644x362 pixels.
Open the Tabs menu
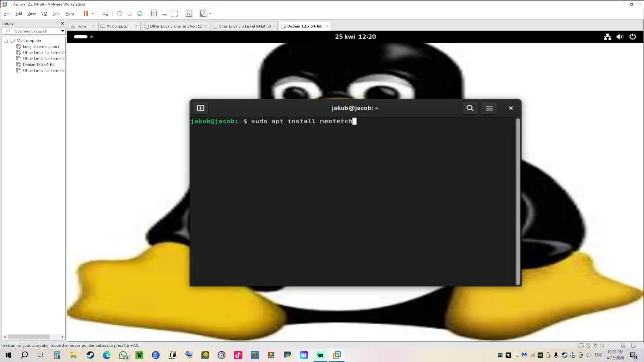click(56, 14)
